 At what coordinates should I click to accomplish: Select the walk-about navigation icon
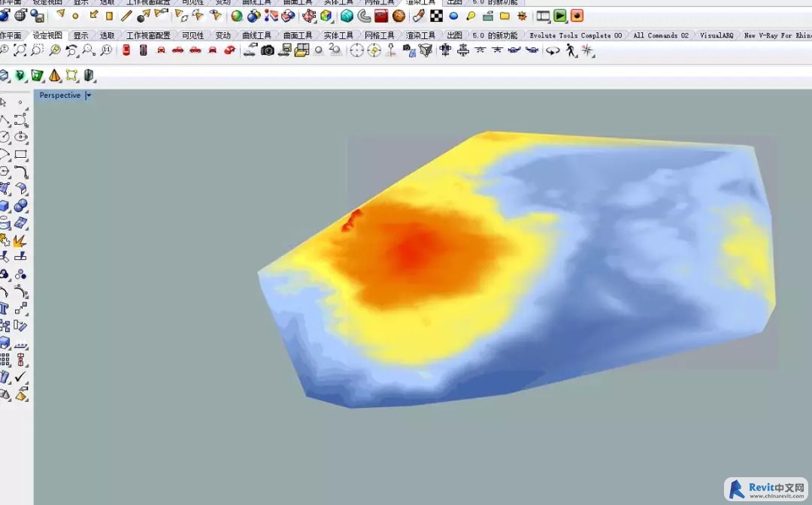(x=571, y=50)
